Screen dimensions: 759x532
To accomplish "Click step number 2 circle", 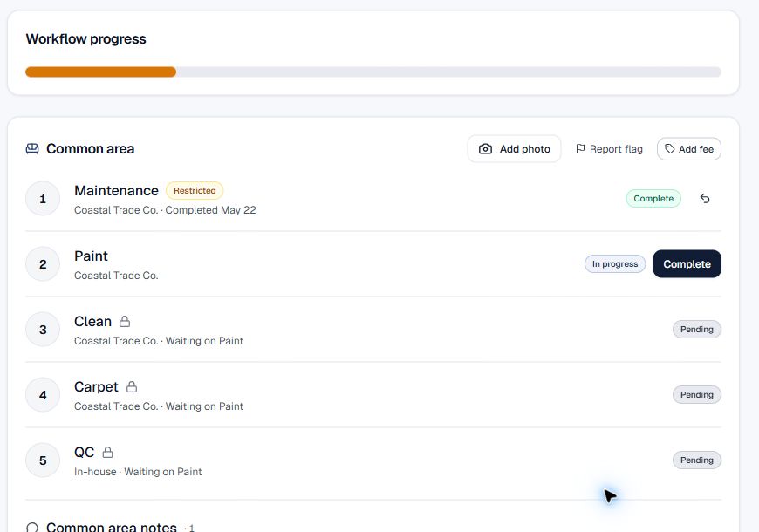I will pos(43,264).
